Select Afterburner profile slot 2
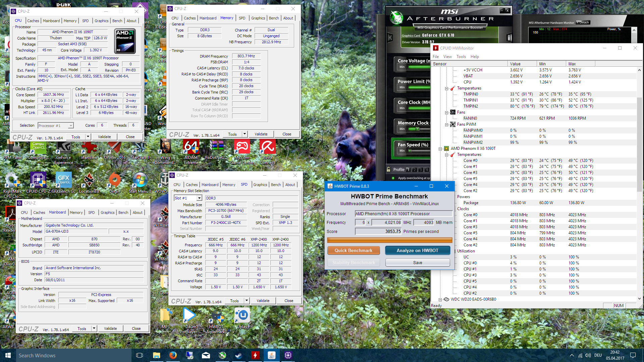644x362 pixels. tap(415, 170)
